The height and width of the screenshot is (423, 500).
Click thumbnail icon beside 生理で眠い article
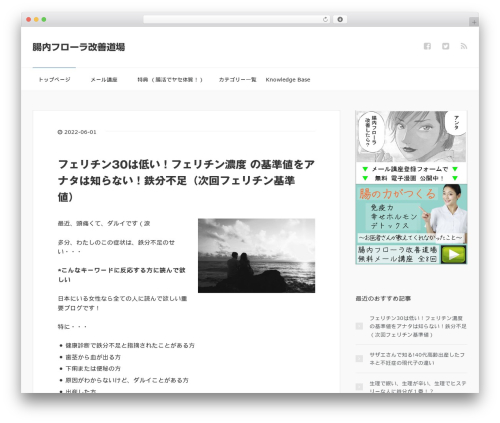pos(359,387)
